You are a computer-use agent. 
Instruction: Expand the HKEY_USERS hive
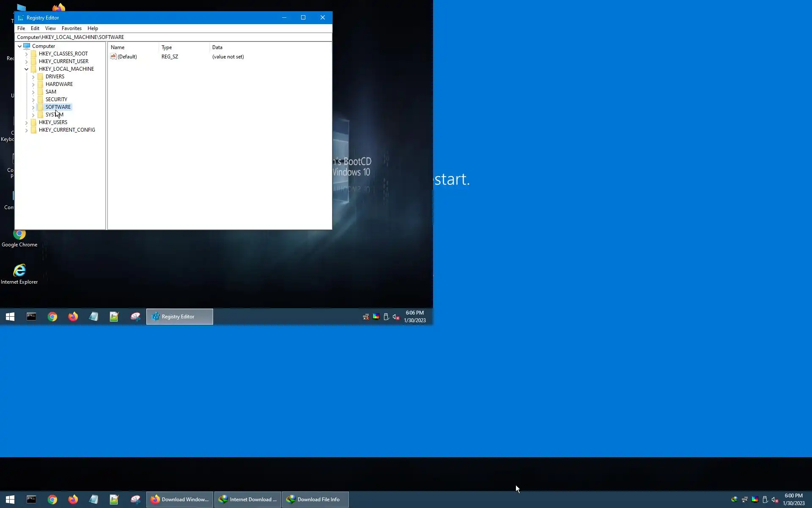27,123
